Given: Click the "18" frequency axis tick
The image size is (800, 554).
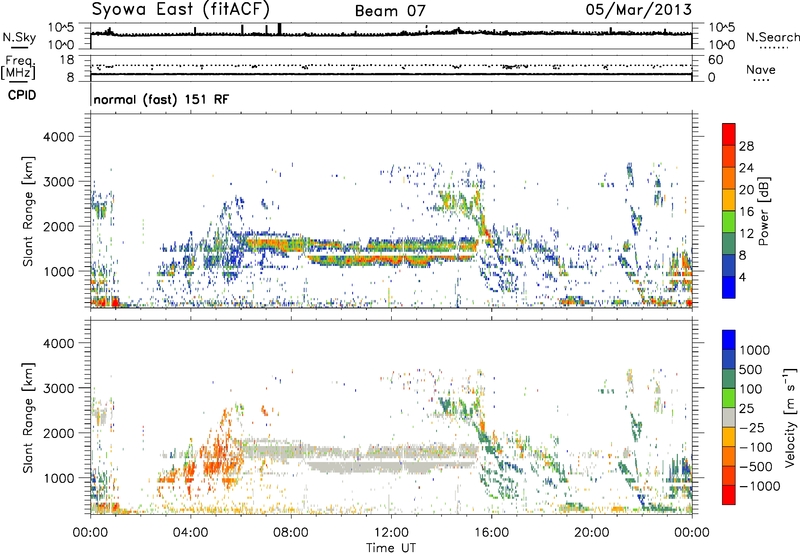Looking at the screenshot, I should click(x=68, y=60).
